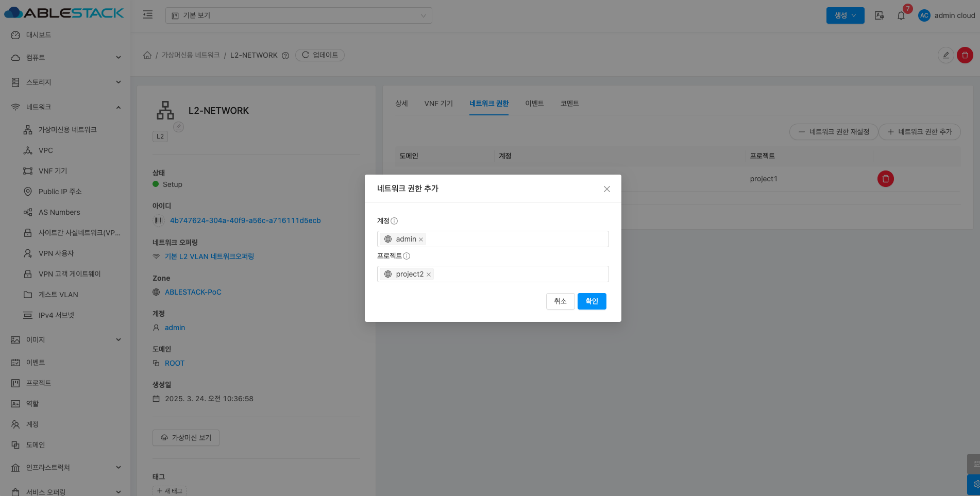Open the 기본 보기 dropdown
Screen dimensions: 980x496
299,15
